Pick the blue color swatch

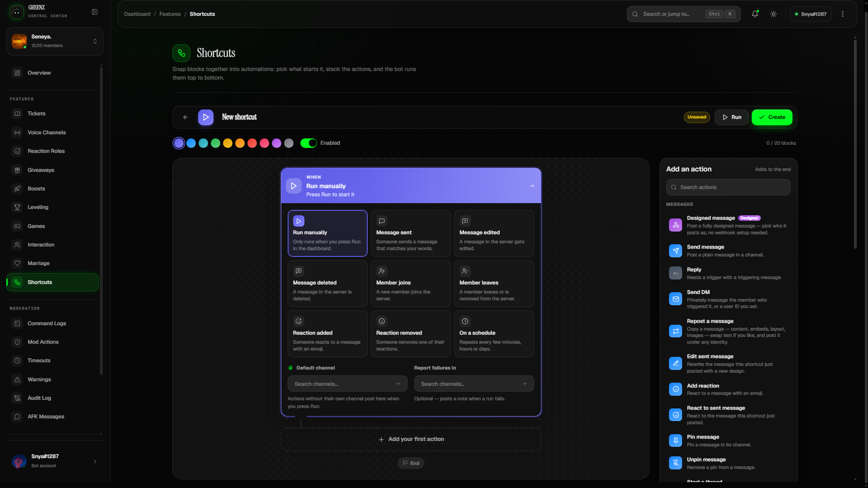tap(191, 143)
